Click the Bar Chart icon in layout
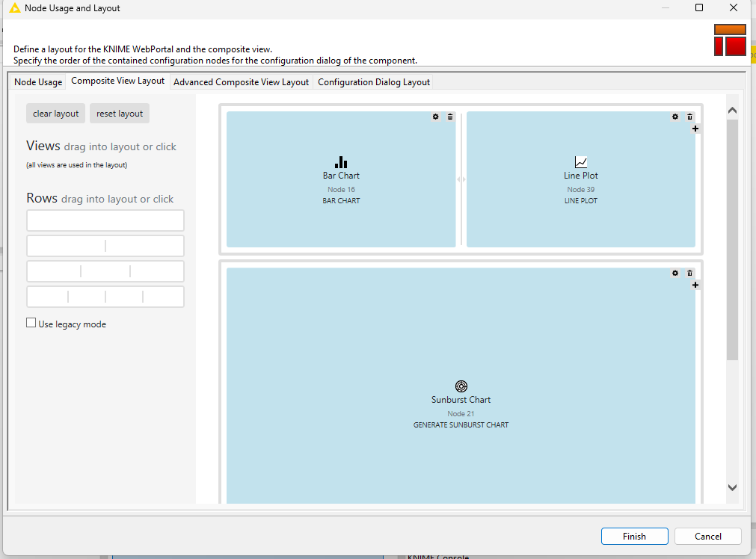Image resolution: width=756 pixels, height=559 pixels. (x=341, y=162)
